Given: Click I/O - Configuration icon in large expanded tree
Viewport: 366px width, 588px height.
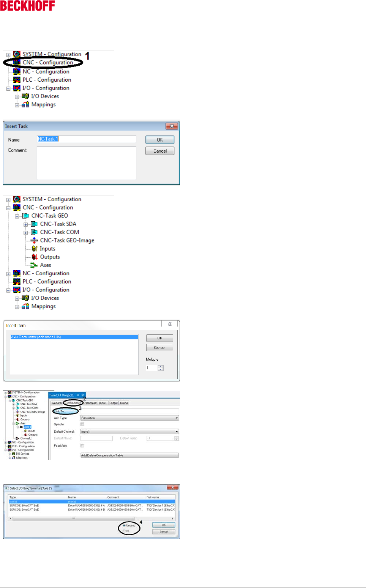Looking at the screenshot, I should (x=17, y=290).
